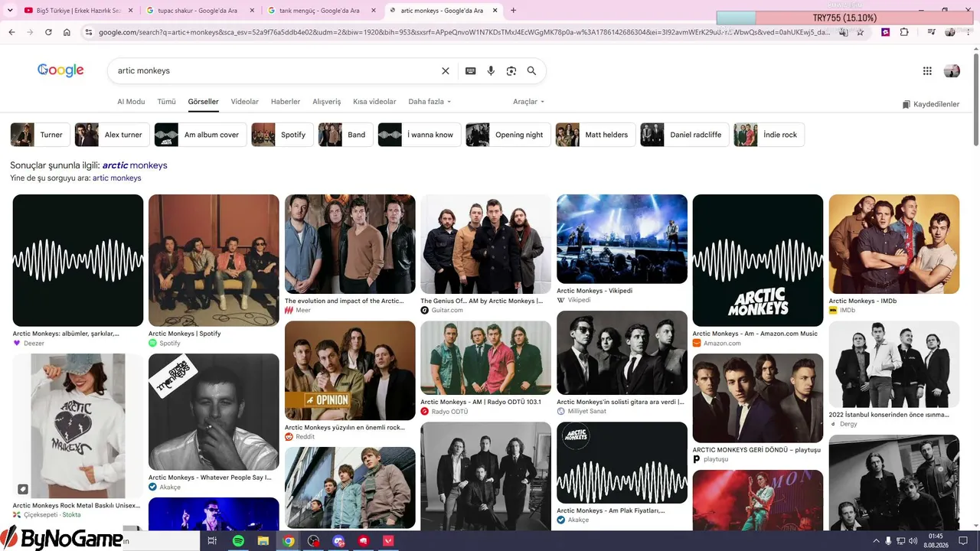Go back to the previous page
The image size is (980, 551).
pos(11,32)
